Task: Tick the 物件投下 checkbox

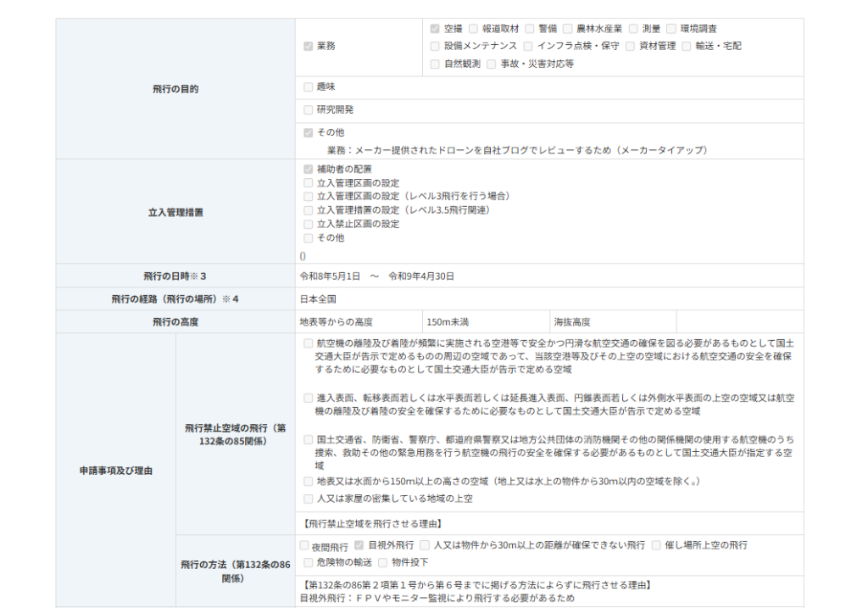Action: (383, 562)
